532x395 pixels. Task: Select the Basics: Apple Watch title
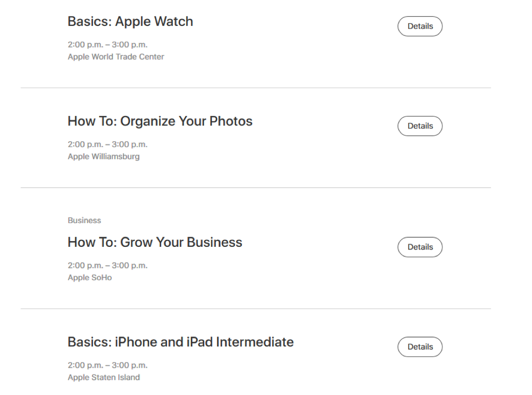click(x=130, y=22)
